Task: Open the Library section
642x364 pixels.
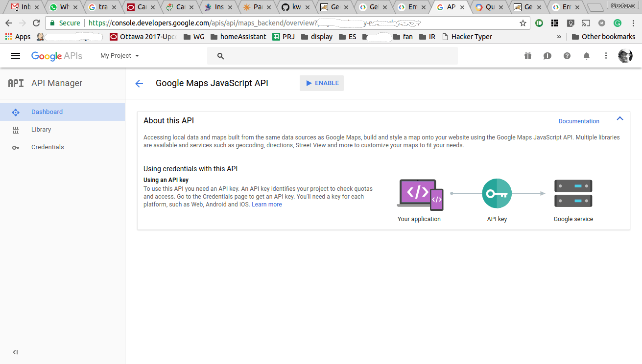Action: tap(63, 130)
